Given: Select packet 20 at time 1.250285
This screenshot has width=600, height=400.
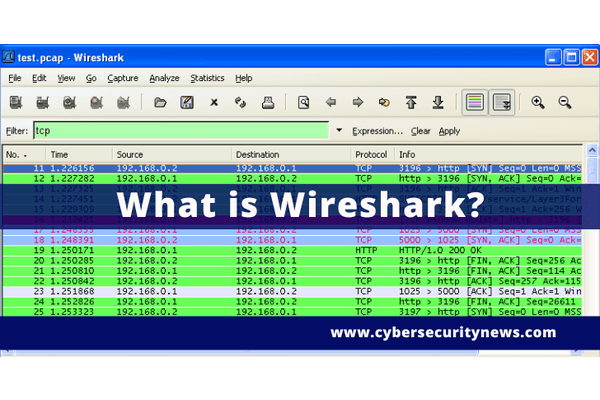Looking at the screenshot, I should coord(292,261).
